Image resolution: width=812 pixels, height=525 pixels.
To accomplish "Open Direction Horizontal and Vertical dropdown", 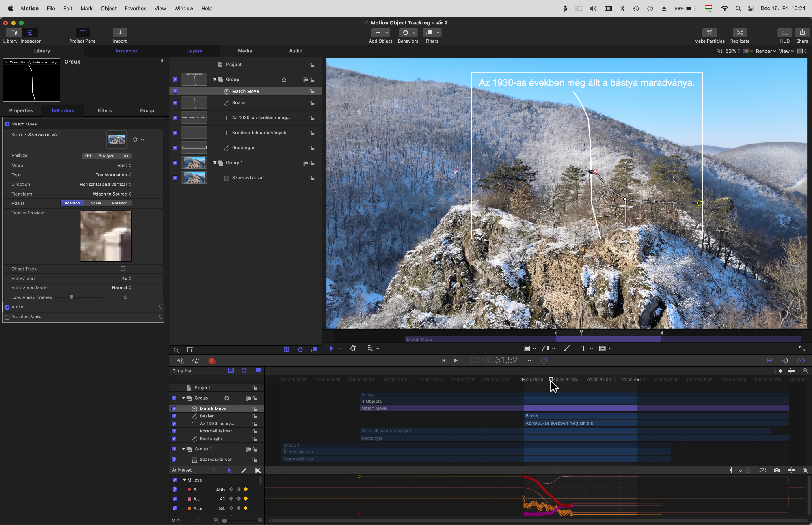I will pyautogui.click(x=106, y=185).
